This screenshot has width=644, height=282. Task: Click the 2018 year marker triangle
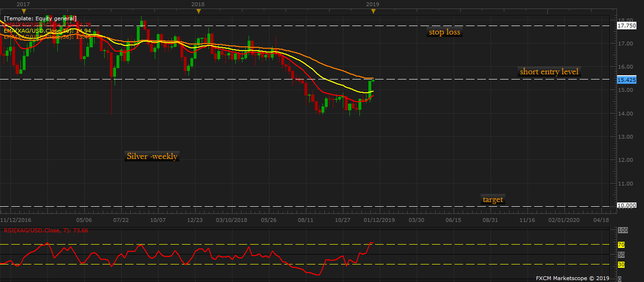click(x=198, y=11)
